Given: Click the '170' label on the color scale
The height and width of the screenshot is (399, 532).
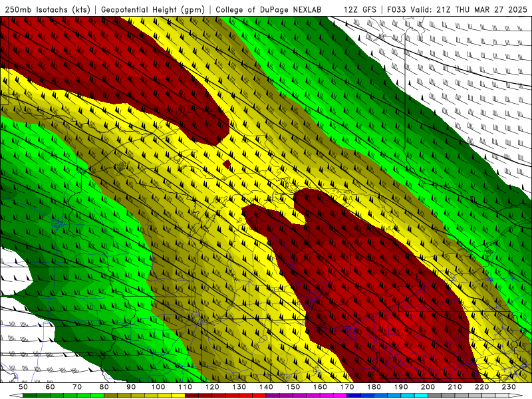Looking at the screenshot, I should 346,387.
